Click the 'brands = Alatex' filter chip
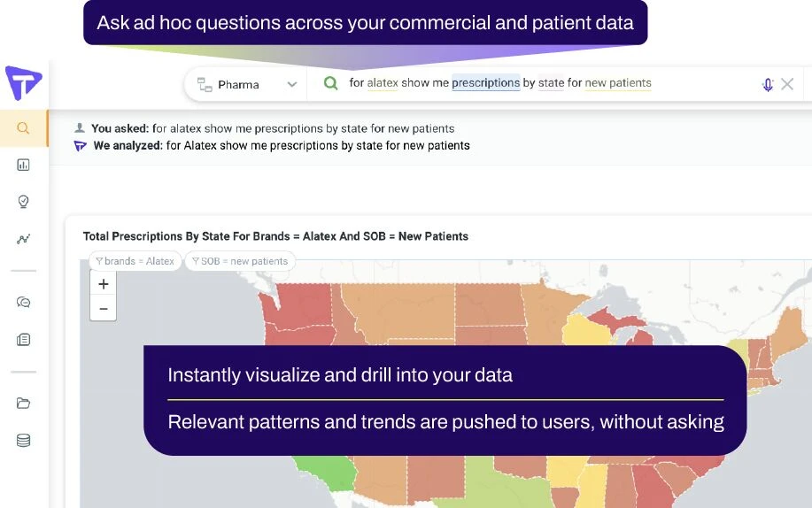Viewport: 812px width, 508px height. [135, 261]
